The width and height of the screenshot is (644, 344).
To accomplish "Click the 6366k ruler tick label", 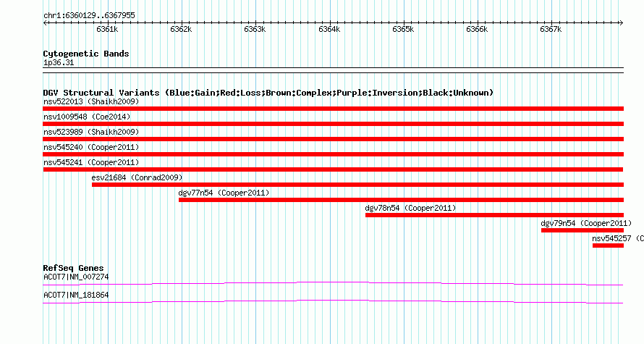I will (x=478, y=30).
